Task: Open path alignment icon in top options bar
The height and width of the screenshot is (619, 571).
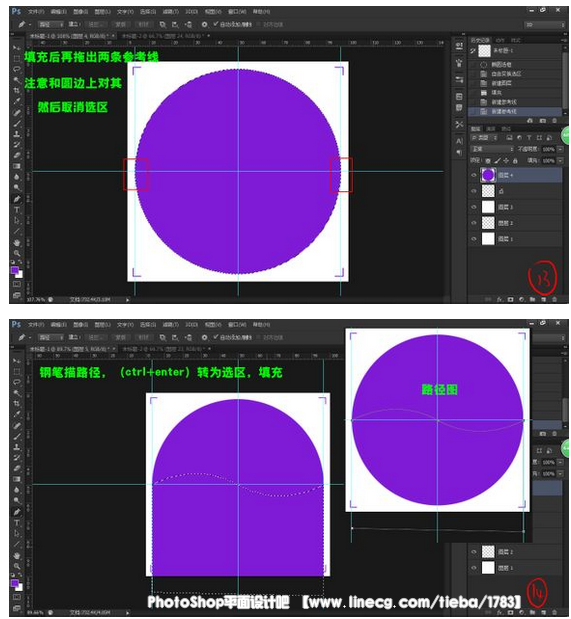Action: (x=175, y=24)
